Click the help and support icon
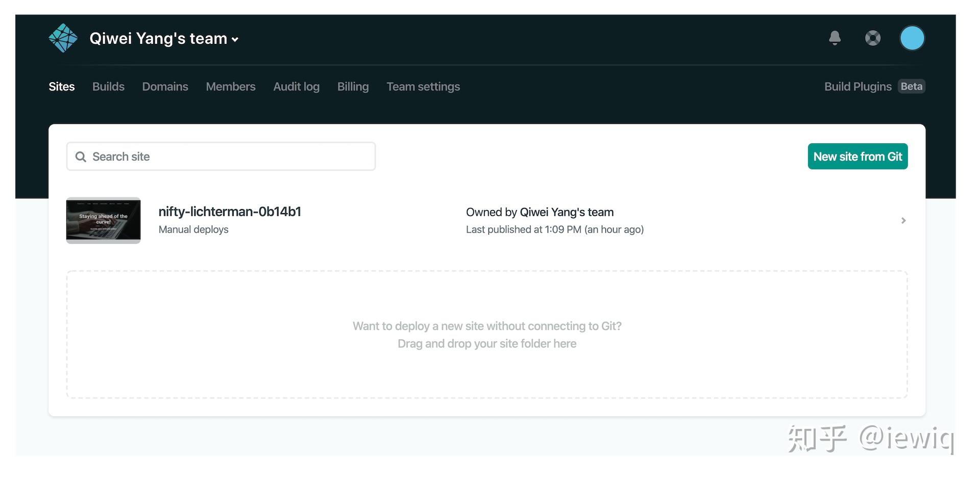This screenshot has width=980, height=482. 873,38
